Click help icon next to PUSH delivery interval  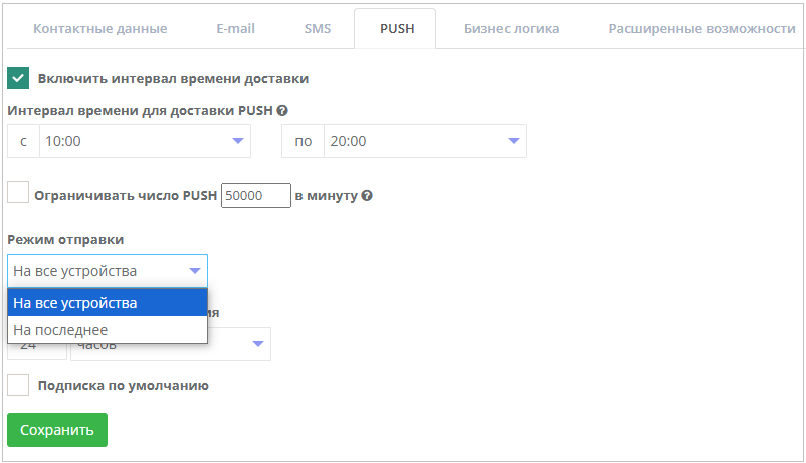282,110
